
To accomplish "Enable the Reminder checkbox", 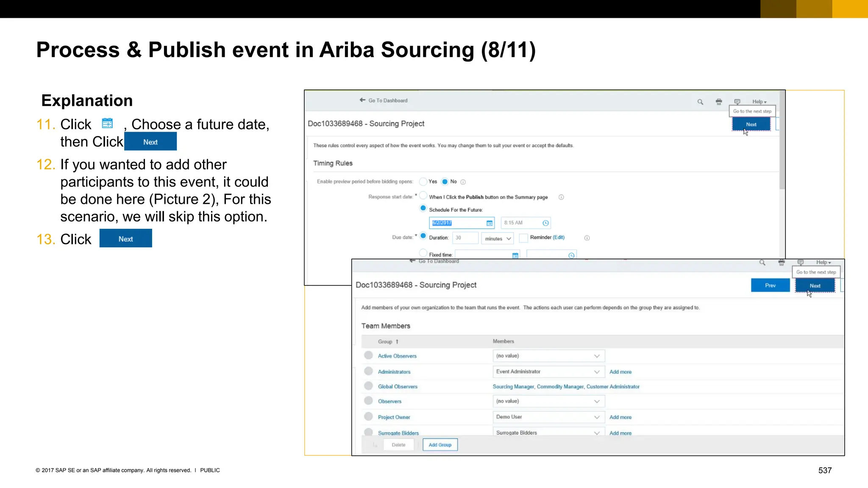I will click(523, 238).
